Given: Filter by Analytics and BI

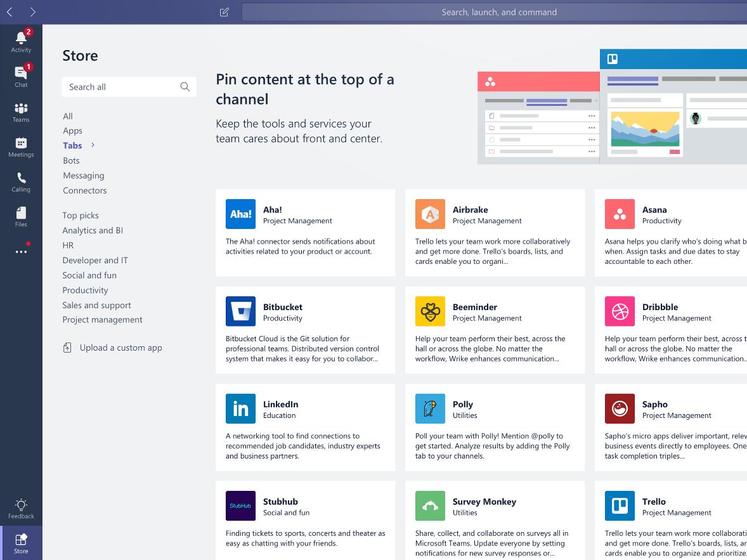Looking at the screenshot, I should pyautogui.click(x=93, y=230).
